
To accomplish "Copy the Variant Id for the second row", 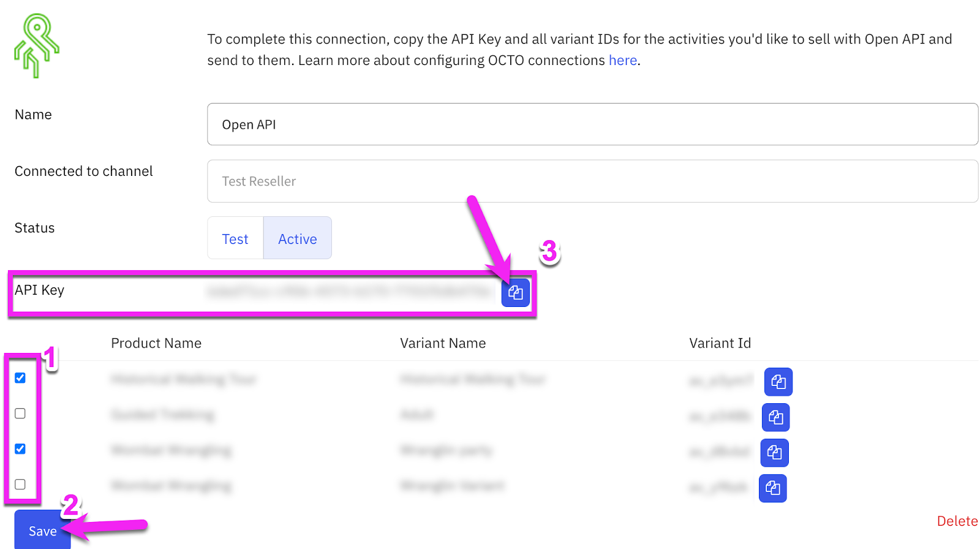I will click(x=775, y=417).
